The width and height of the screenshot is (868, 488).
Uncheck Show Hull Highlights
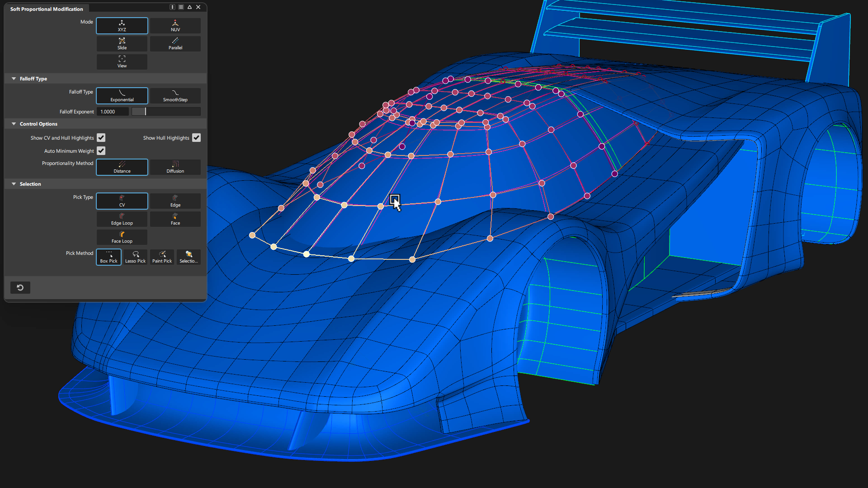tap(196, 138)
